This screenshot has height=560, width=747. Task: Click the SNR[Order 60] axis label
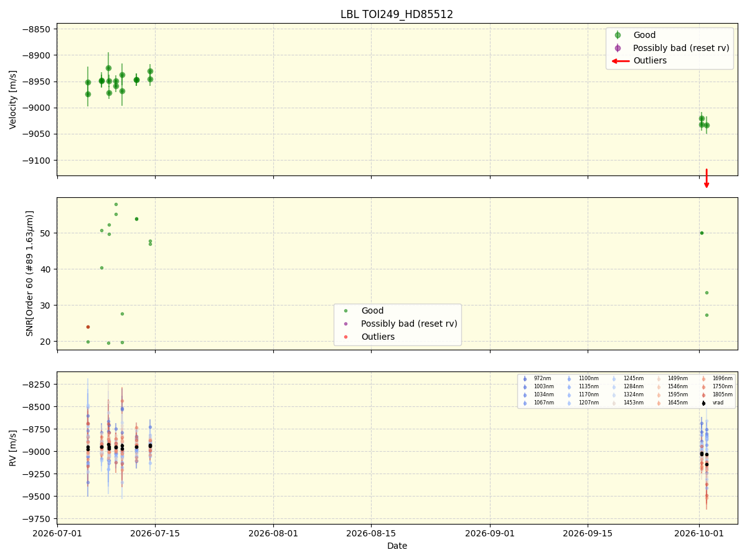(30, 273)
